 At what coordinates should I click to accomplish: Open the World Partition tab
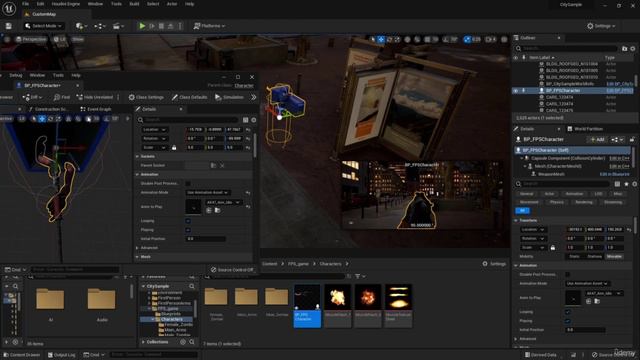point(585,129)
